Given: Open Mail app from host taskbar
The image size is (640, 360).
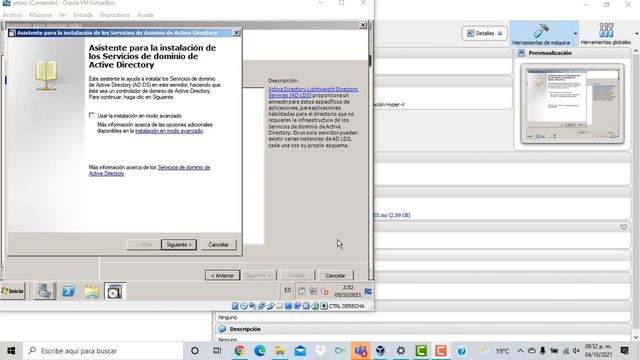Looking at the screenshot, I should [300, 351].
